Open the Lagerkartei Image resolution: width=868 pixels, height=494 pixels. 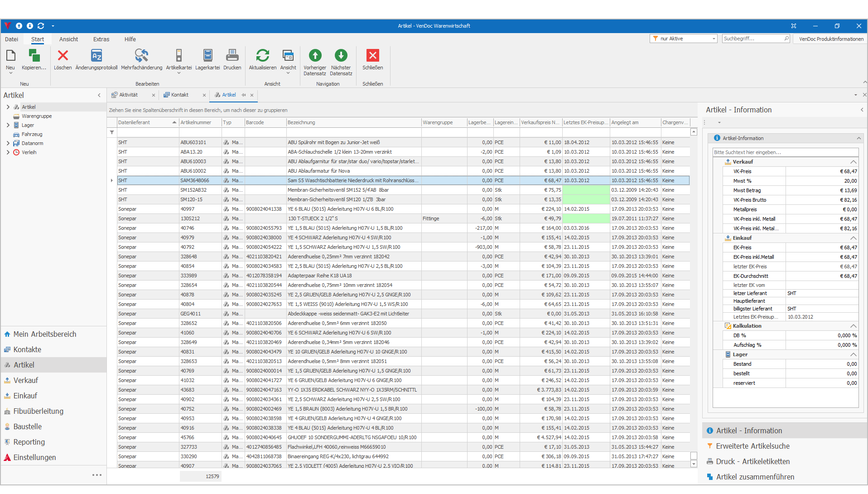click(x=207, y=59)
